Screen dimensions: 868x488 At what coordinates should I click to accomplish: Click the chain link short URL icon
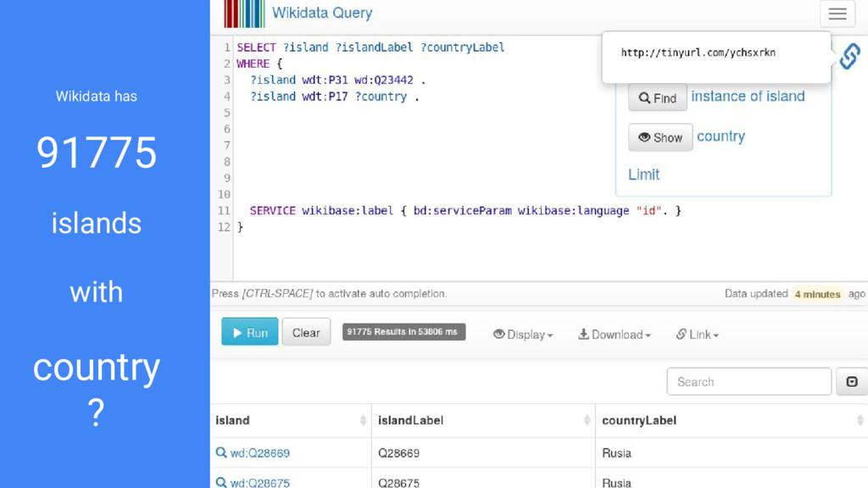click(849, 56)
